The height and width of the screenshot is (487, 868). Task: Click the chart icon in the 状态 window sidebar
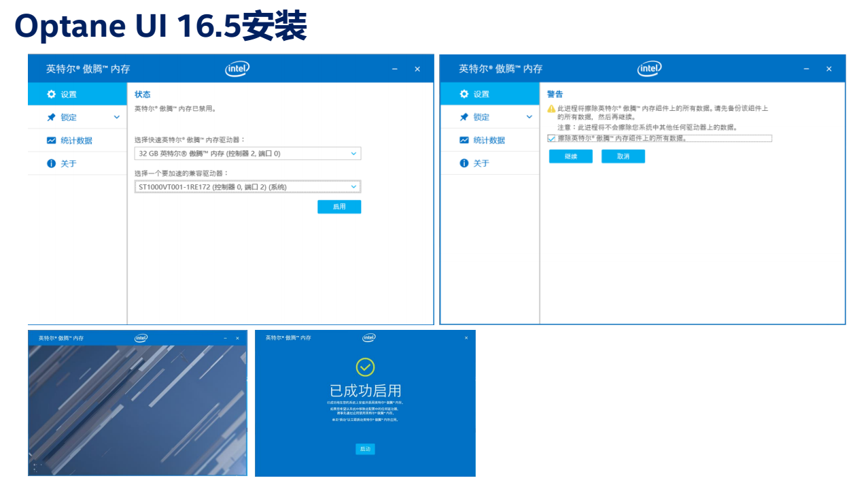pos(51,140)
